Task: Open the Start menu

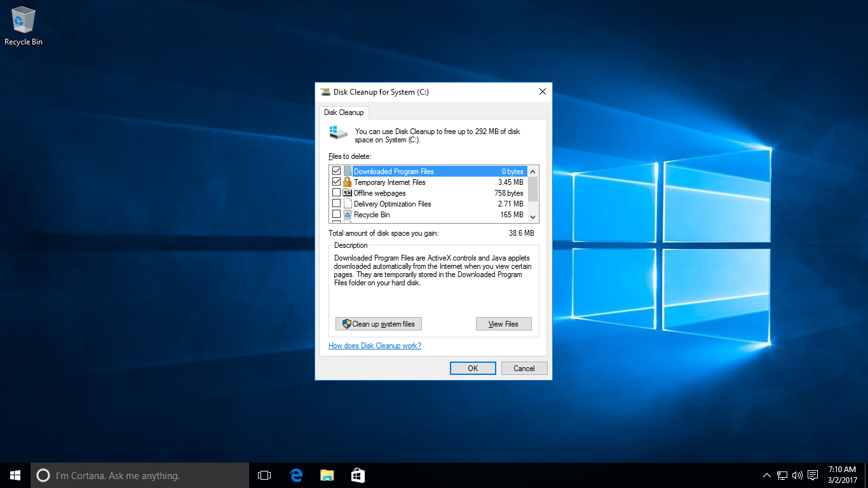Action: [15, 475]
